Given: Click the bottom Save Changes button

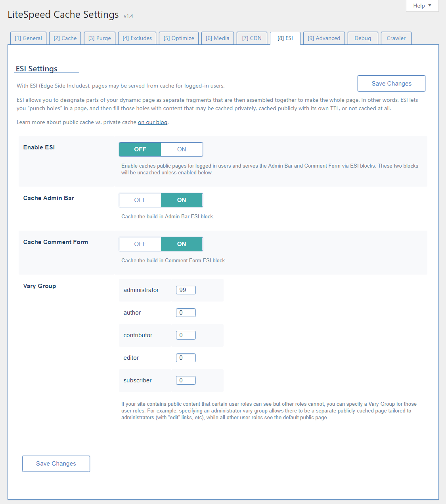Looking at the screenshot, I should tap(56, 464).
